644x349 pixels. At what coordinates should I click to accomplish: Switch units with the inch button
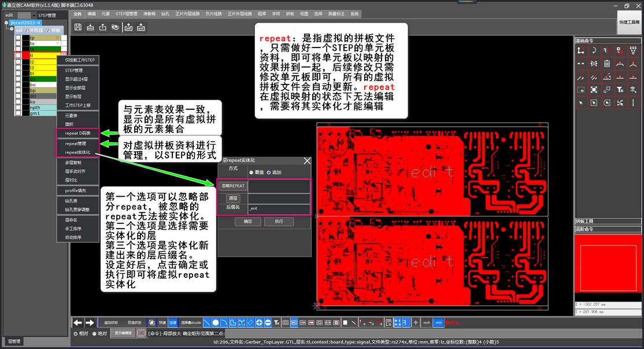pyautogui.click(x=427, y=323)
